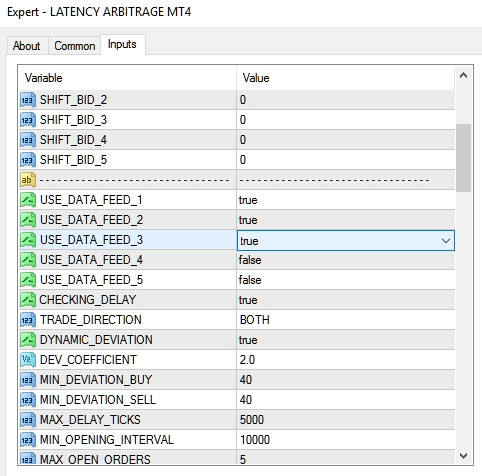The height and width of the screenshot is (476, 482).
Task: Switch to the Common tab
Action: point(75,46)
